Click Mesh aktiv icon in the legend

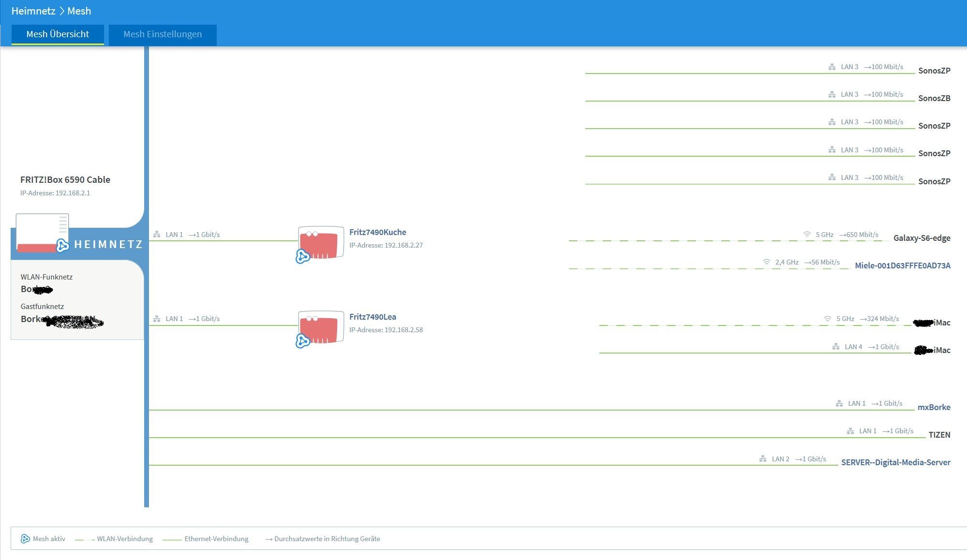pos(25,539)
